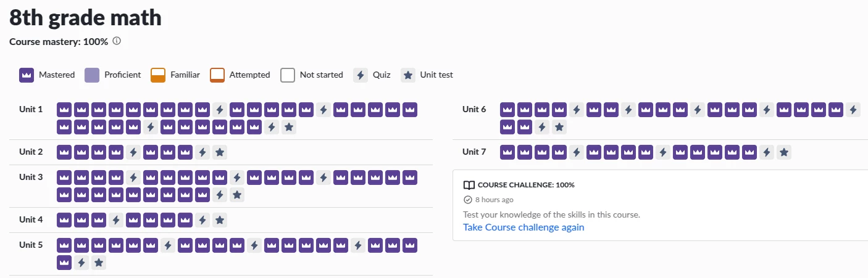The width and height of the screenshot is (868, 278).
Task: Start the first quiz in Unit 2
Action: coord(133,152)
